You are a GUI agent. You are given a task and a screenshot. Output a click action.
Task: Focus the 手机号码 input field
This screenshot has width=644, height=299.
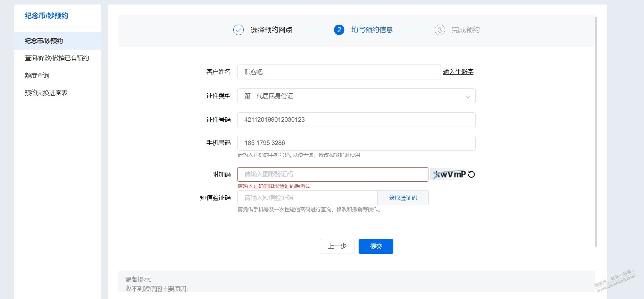[356, 143]
